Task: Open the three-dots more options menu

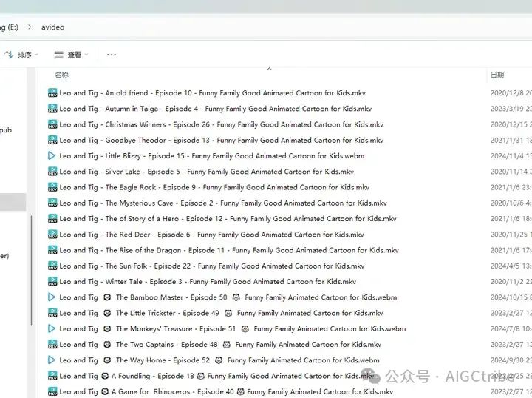Action: [x=112, y=55]
